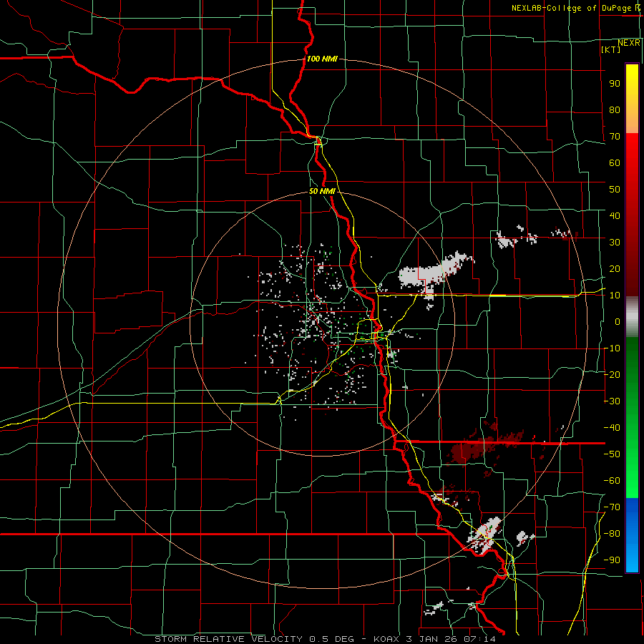Click the positive 60 scale value
The image size is (644, 644).
click(x=615, y=162)
